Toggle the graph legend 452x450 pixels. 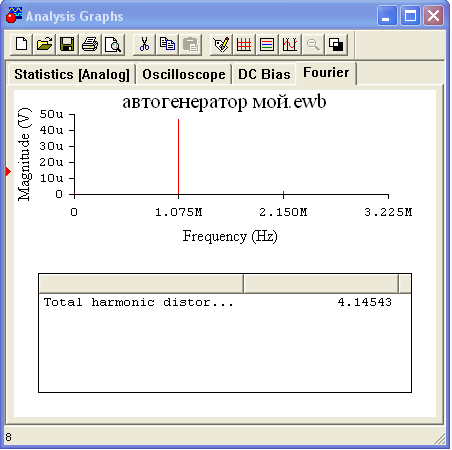coord(267,44)
